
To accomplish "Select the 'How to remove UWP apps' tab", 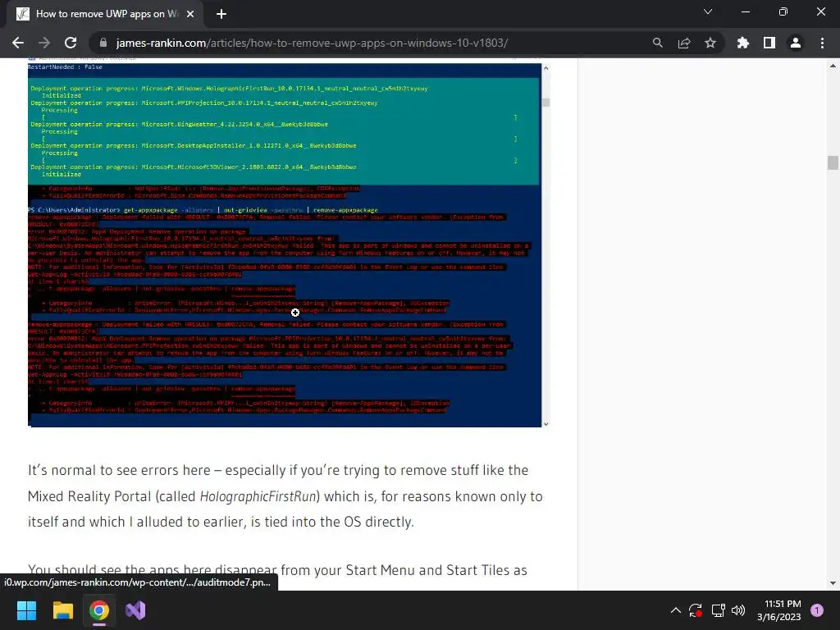I will pos(105,15).
